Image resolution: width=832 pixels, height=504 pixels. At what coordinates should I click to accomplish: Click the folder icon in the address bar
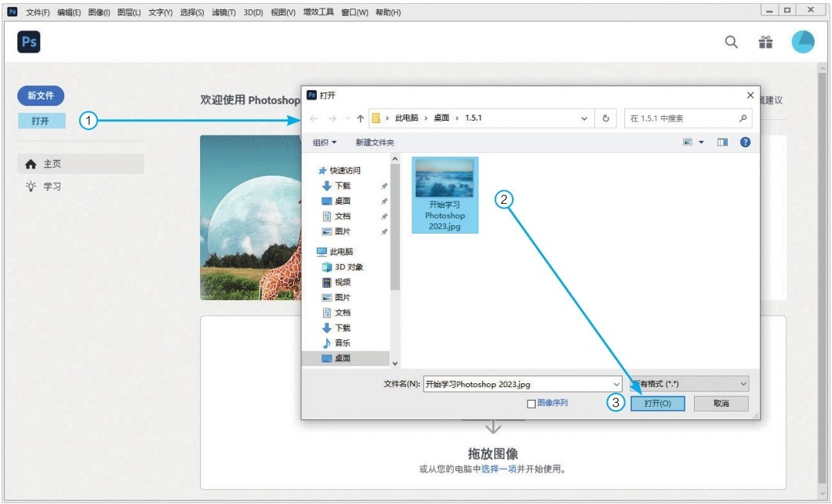376,118
